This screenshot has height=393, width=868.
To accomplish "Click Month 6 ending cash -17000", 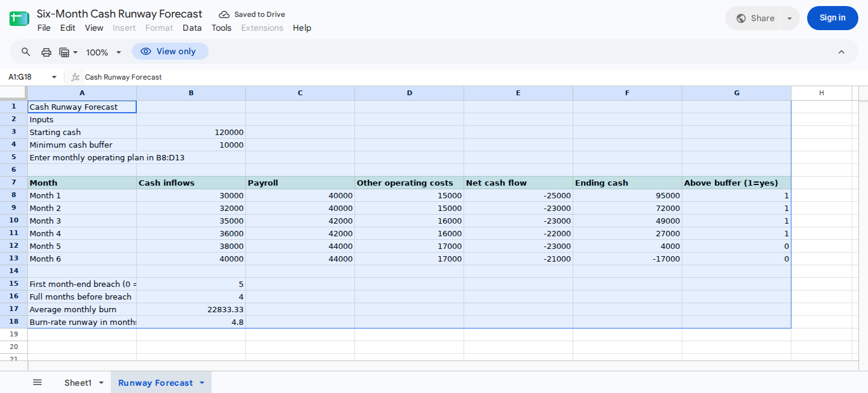I will click(627, 259).
